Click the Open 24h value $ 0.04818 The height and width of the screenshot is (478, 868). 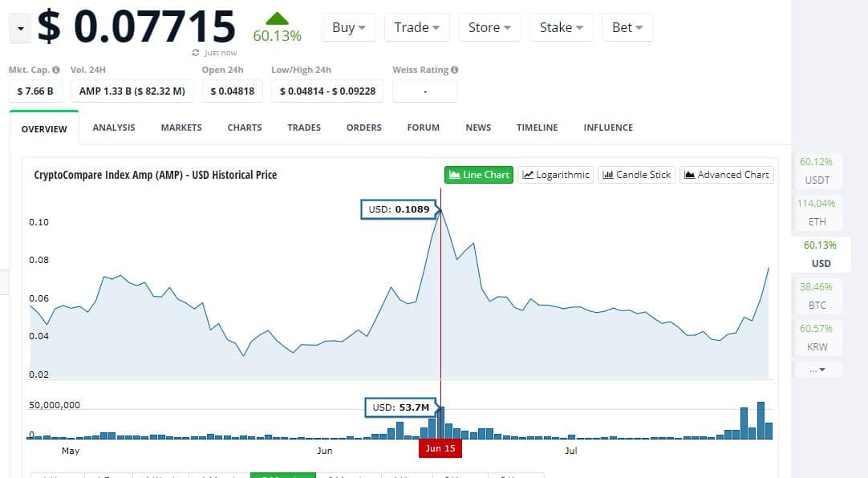[x=233, y=91]
